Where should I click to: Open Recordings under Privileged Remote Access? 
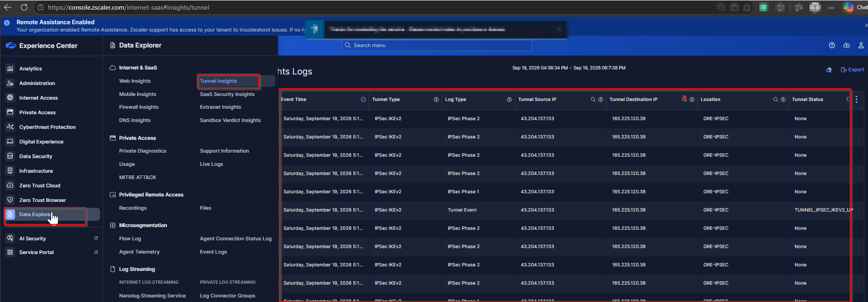click(133, 208)
